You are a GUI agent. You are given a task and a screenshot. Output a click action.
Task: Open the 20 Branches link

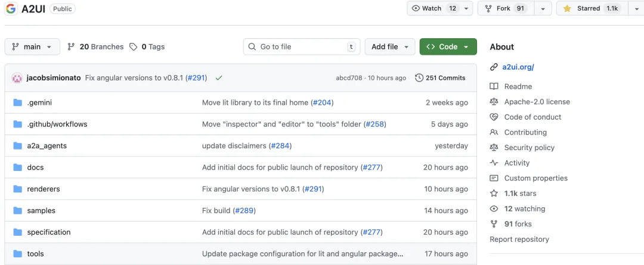click(x=95, y=46)
